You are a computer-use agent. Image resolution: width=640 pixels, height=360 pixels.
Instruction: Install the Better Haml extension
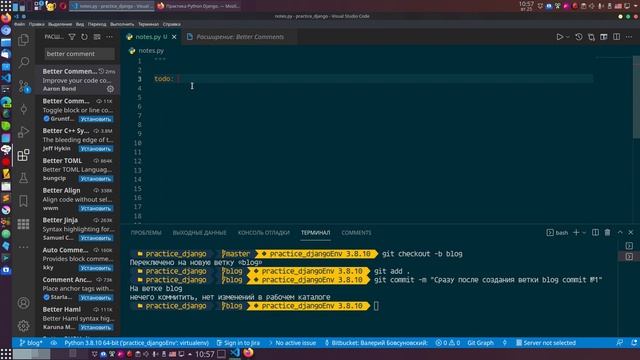(x=96, y=327)
